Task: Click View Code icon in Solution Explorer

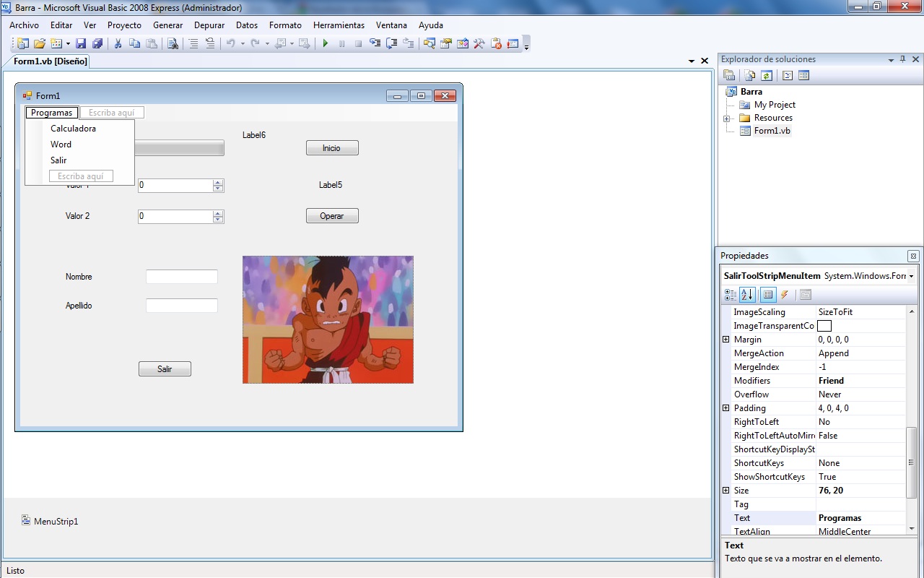Action: 788,75
